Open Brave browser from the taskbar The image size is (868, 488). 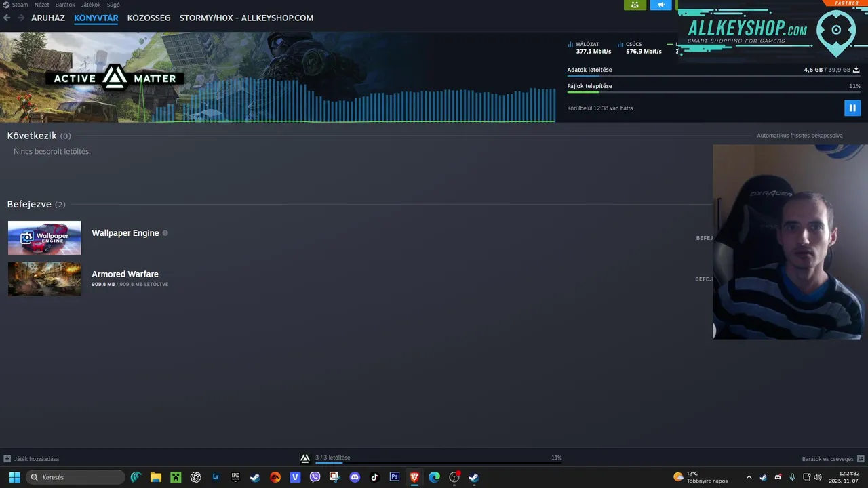[414, 477]
